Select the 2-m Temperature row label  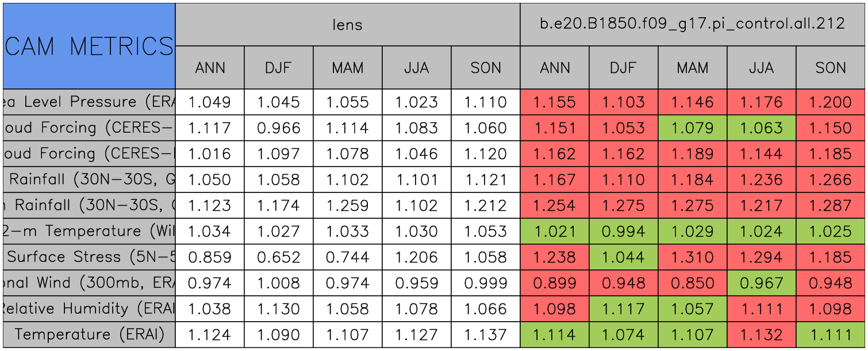(89, 231)
